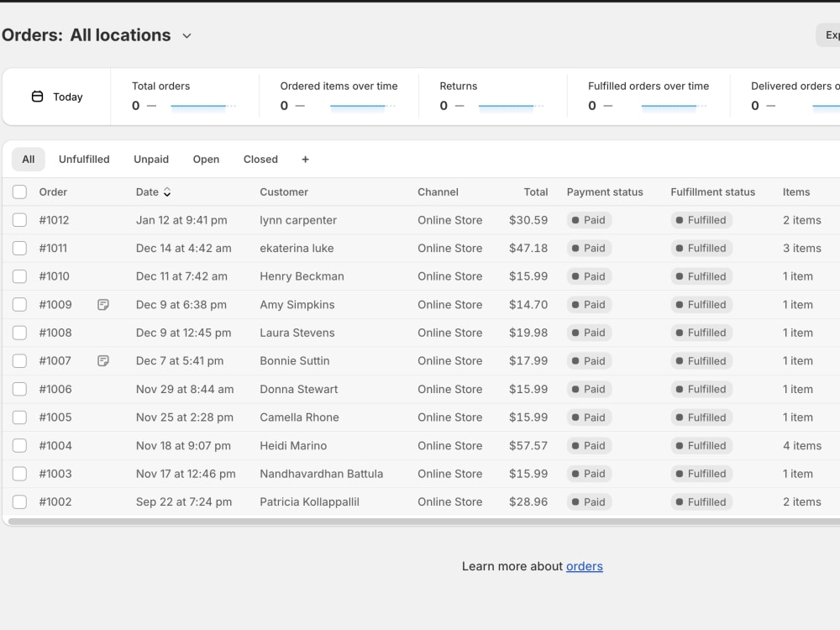Check the box for order #1012

(20, 220)
